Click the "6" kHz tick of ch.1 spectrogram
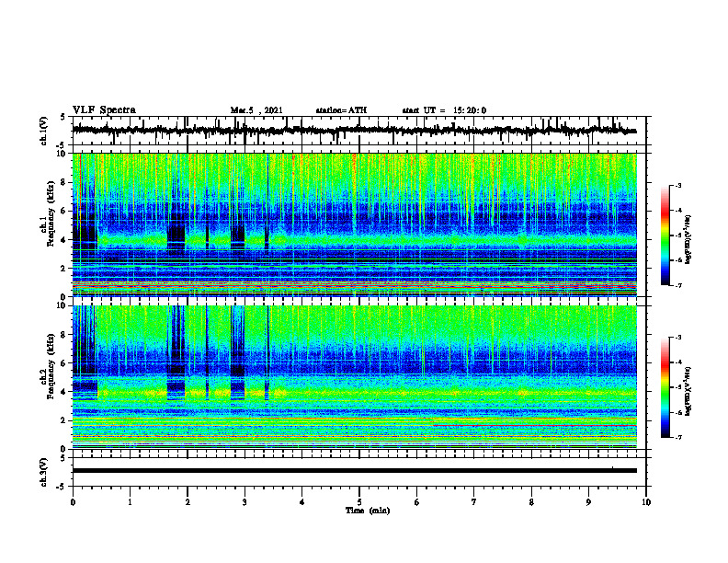Image resolution: width=728 pixels, height=563 pixels. click(64, 211)
